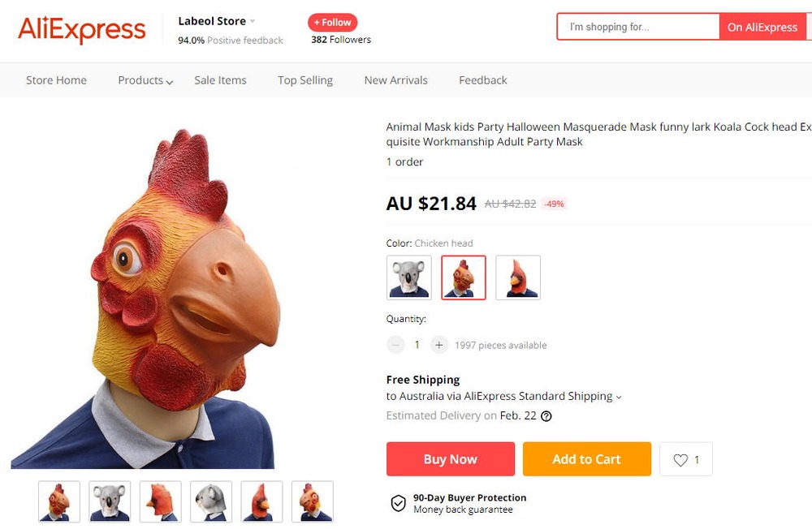Image resolution: width=812 pixels, height=529 pixels.
Task: Click the AliExpress logo
Action: 82,30
